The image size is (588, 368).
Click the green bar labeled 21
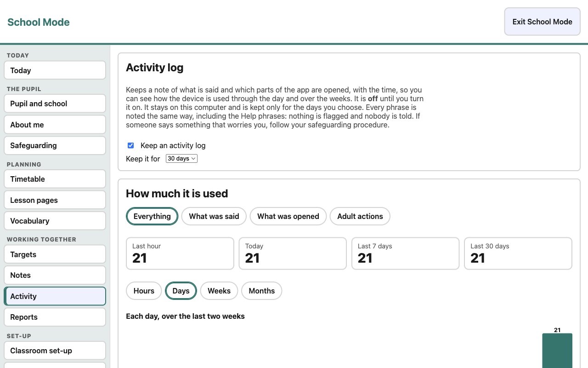557,351
